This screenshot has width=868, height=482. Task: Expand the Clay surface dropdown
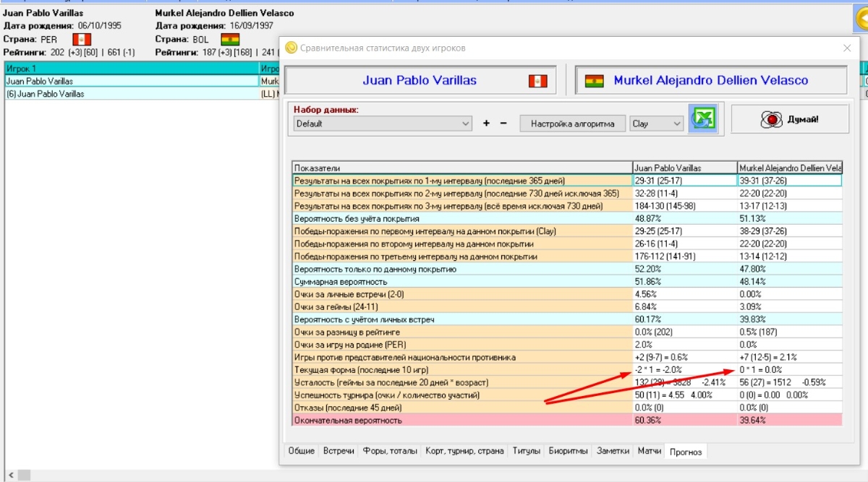[656, 124]
